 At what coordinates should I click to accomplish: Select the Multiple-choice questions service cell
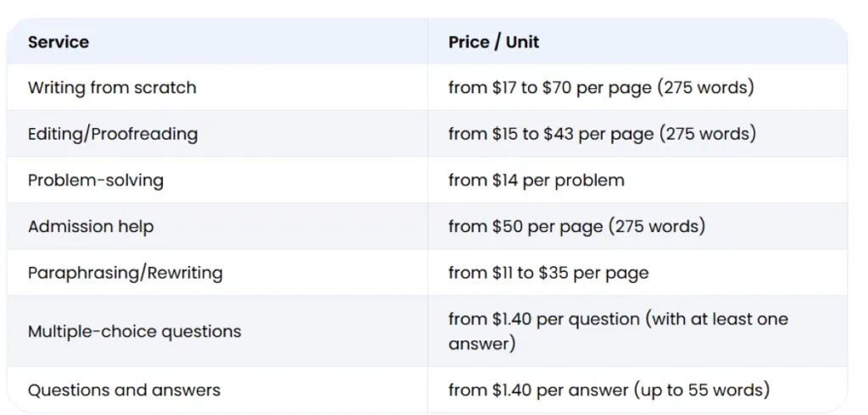(134, 331)
